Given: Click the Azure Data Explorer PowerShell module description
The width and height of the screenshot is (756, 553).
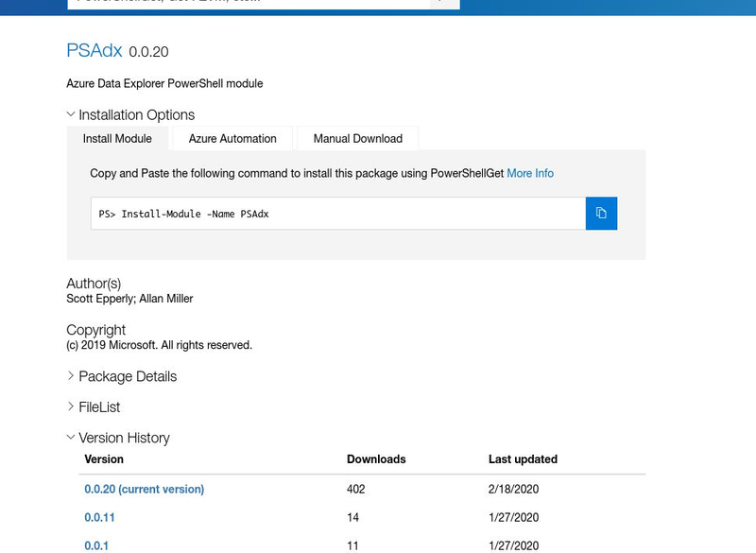Looking at the screenshot, I should click(x=164, y=83).
